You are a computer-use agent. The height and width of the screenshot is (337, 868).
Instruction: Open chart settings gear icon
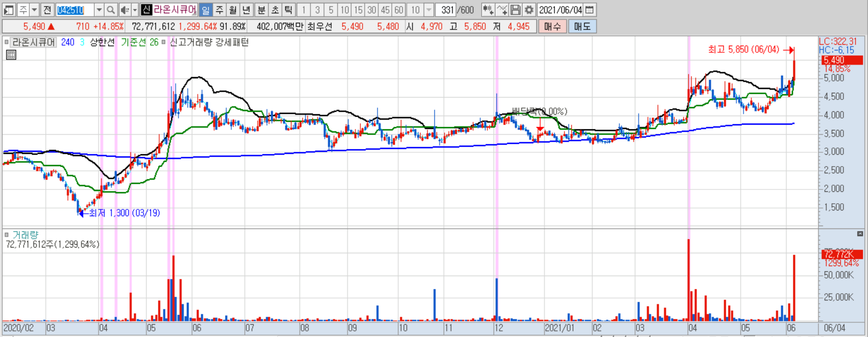528,10
